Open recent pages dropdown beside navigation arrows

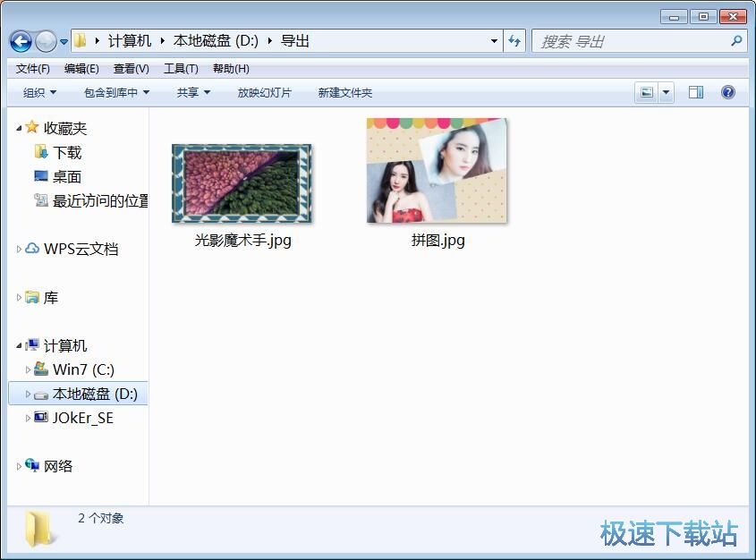click(64, 42)
